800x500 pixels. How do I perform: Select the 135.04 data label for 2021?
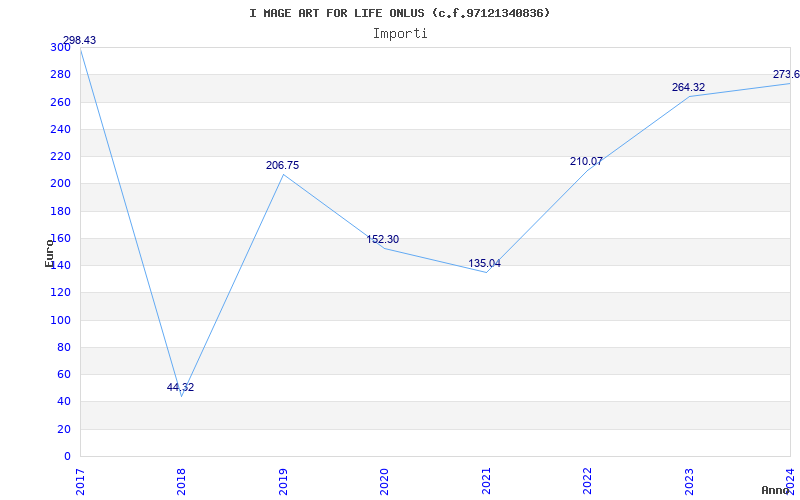484,264
